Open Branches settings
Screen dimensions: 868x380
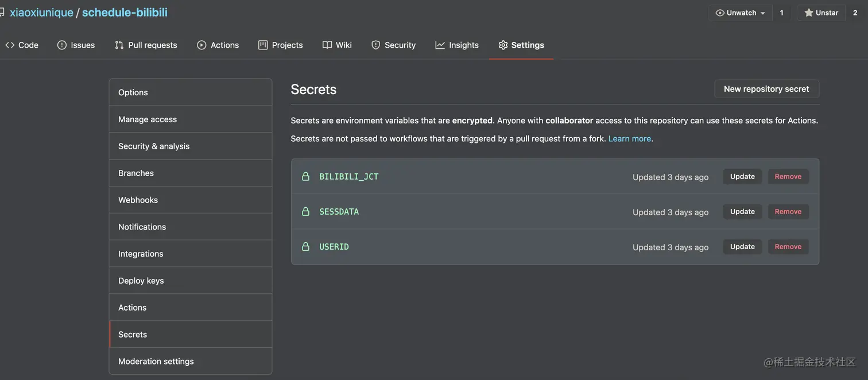tap(191, 173)
